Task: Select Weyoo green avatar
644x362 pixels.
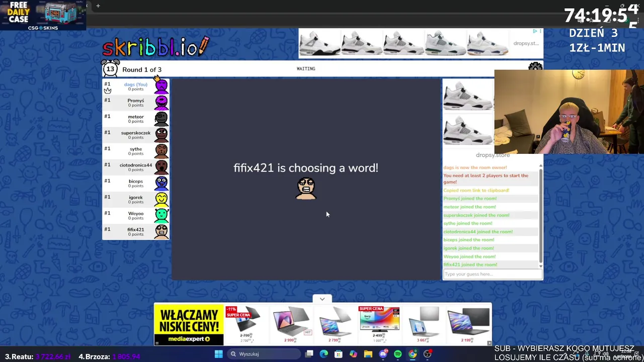Action: click(x=161, y=215)
